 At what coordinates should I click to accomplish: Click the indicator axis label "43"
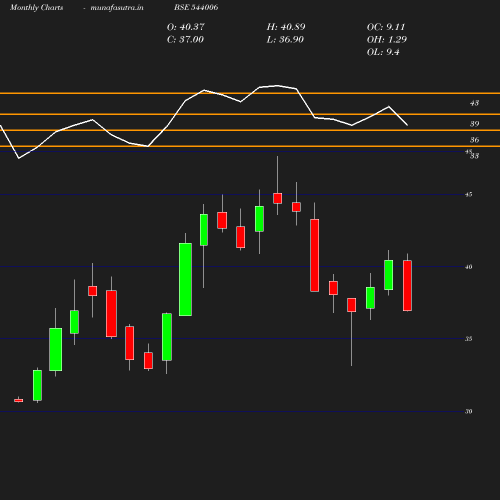[474, 103]
